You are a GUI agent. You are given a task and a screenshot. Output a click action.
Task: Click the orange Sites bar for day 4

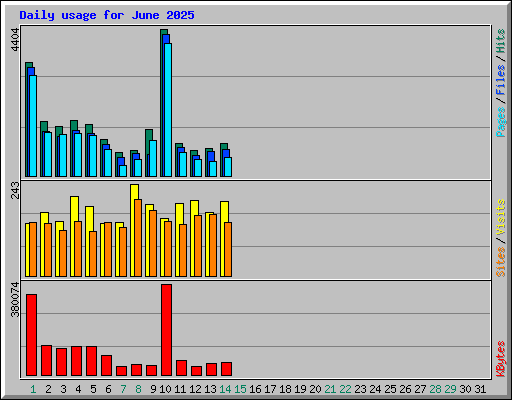(78, 249)
